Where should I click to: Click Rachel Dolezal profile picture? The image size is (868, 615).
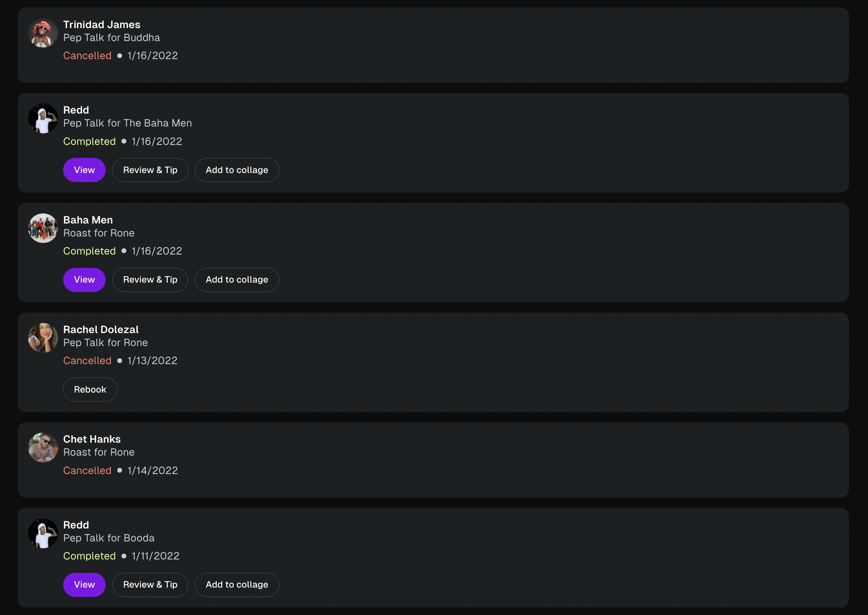43,338
